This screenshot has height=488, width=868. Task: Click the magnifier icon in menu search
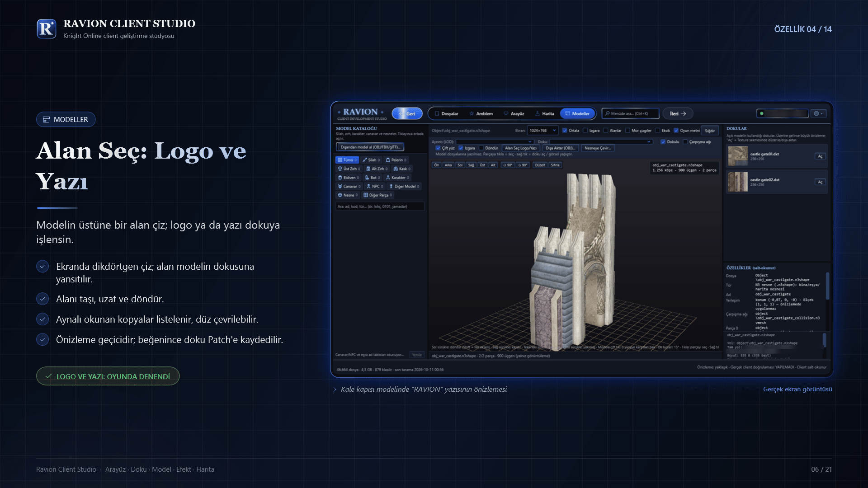click(608, 114)
